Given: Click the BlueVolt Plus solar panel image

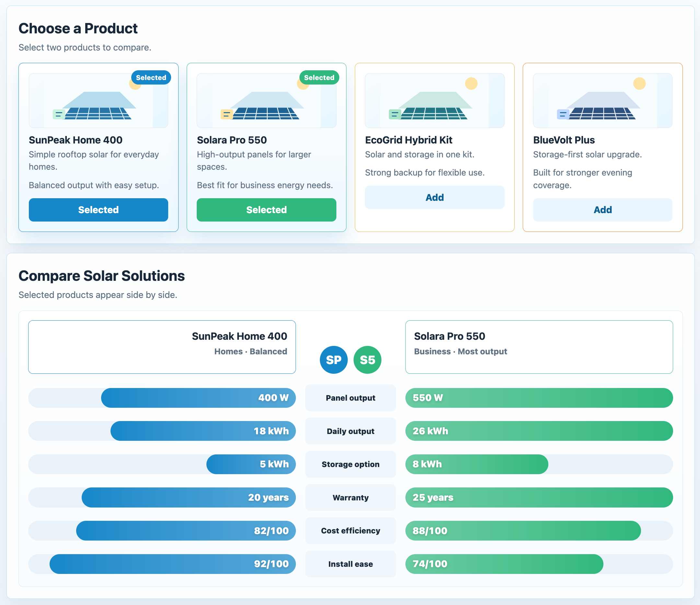Looking at the screenshot, I should (x=602, y=100).
